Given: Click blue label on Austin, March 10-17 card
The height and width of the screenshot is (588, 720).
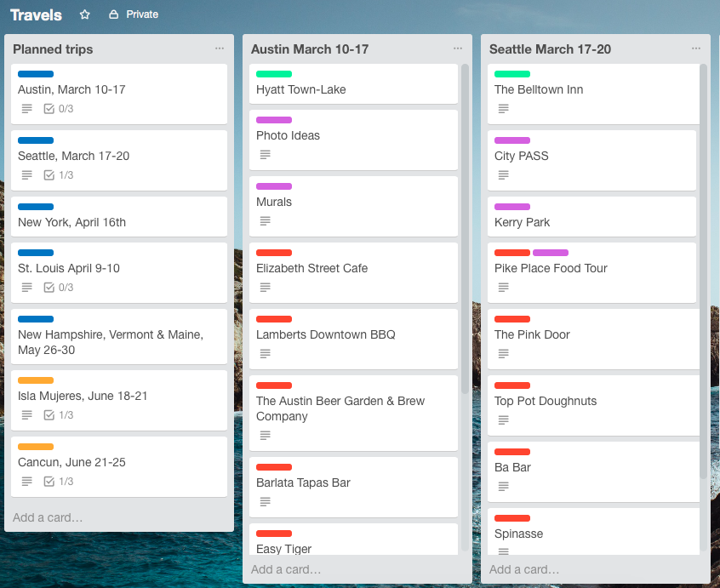Looking at the screenshot, I should 36,74.
